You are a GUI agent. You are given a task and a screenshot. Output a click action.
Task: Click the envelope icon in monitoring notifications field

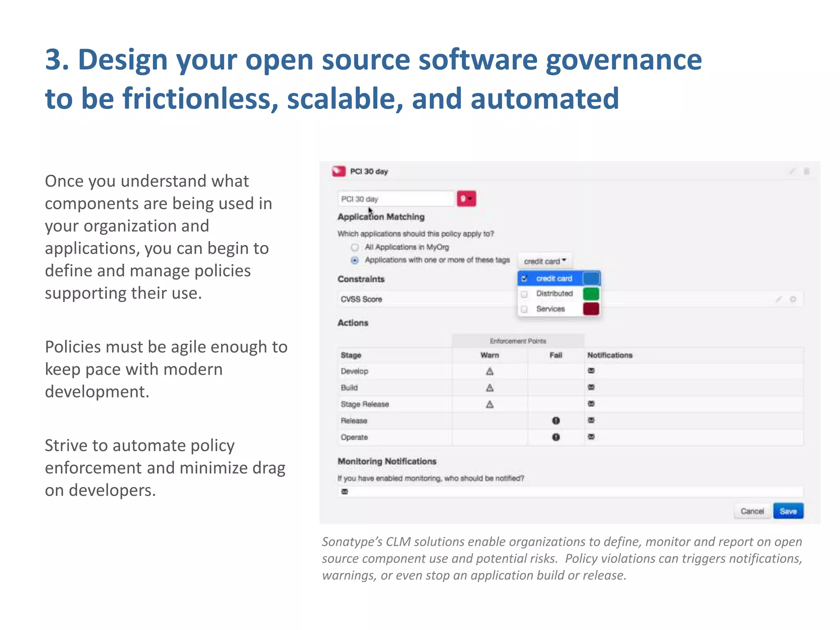(x=345, y=492)
